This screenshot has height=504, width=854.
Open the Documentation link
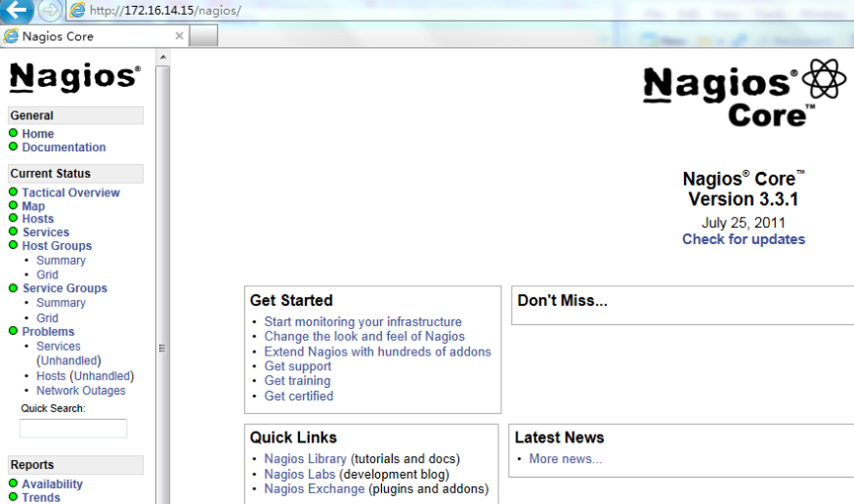click(64, 147)
